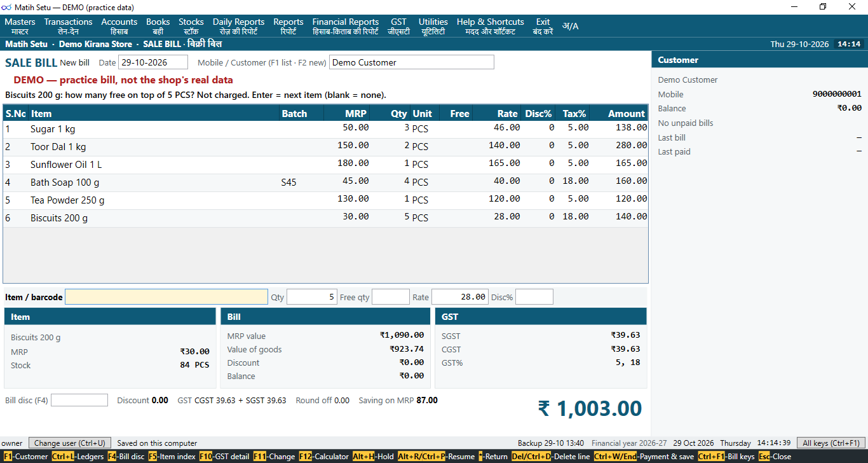The image size is (868, 463).
Task: Click the Free qty input box
Action: coord(390,297)
